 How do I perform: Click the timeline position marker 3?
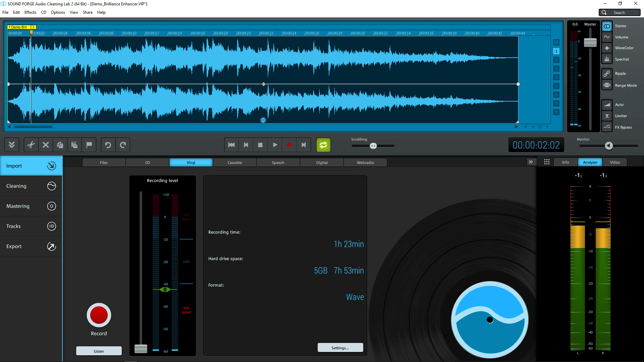tap(33, 27)
